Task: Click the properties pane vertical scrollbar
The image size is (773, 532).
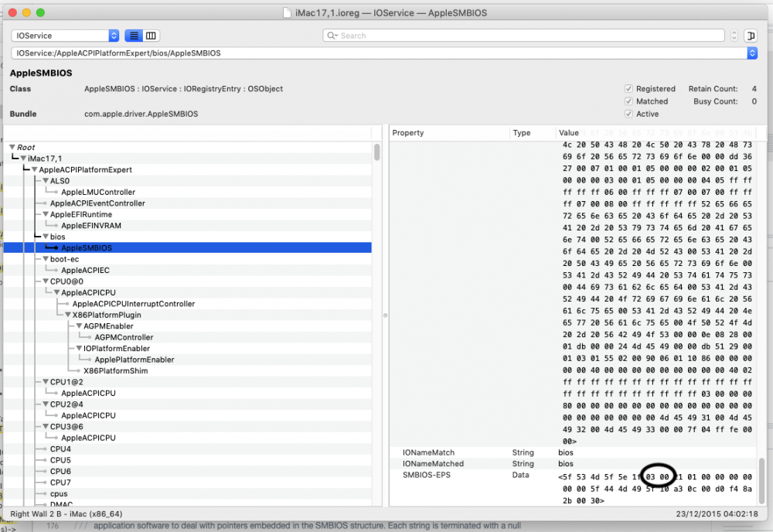Action: pos(761,481)
